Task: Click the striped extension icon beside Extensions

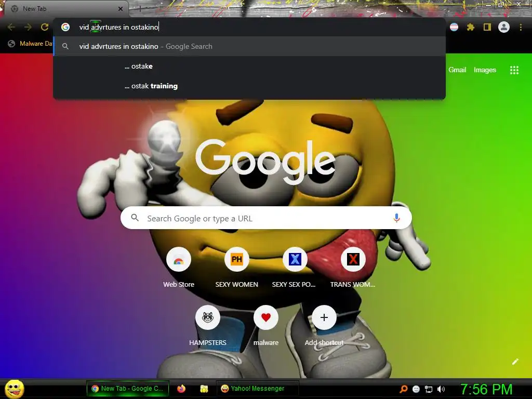Action: point(454,27)
